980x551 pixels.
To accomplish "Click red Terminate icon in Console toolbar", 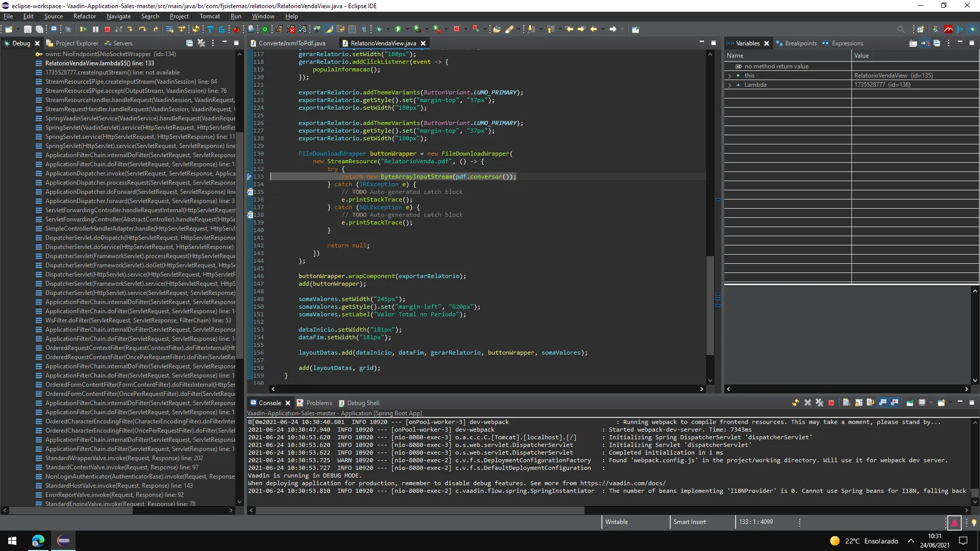I will tap(831, 403).
